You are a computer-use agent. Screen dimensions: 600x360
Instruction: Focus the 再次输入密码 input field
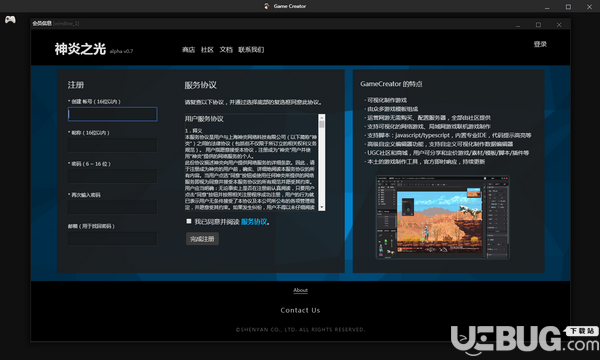pyautogui.click(x=112, y=207)
